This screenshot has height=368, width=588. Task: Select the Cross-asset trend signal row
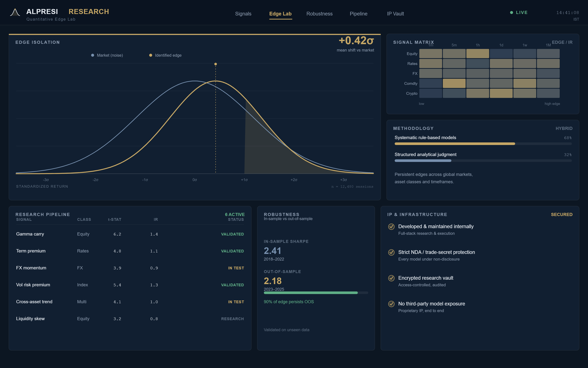[x=130, y=302]
